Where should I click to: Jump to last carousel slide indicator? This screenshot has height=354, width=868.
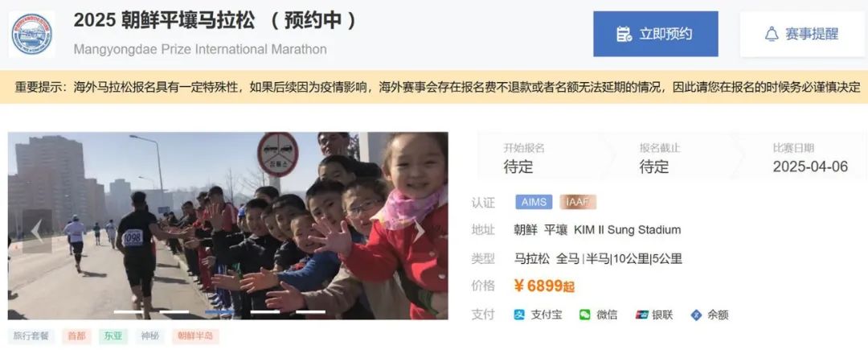click(x=310, y=312)
